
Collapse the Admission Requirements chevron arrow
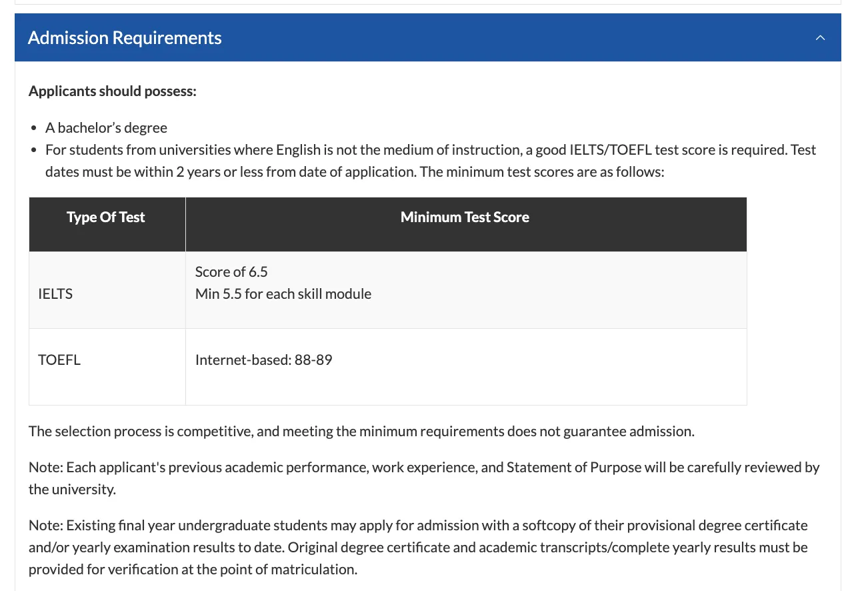click(x=820, y=38)
